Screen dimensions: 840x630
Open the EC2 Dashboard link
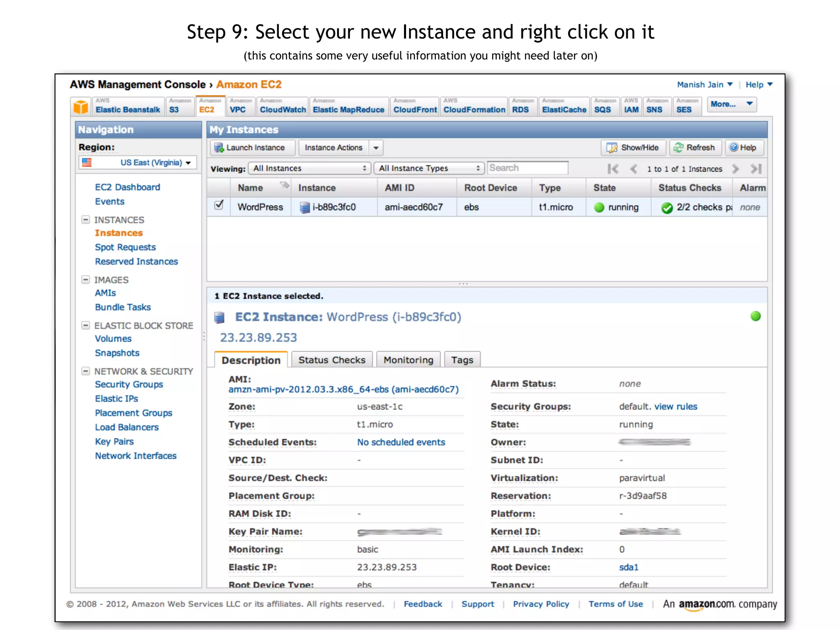coord(128,187)
